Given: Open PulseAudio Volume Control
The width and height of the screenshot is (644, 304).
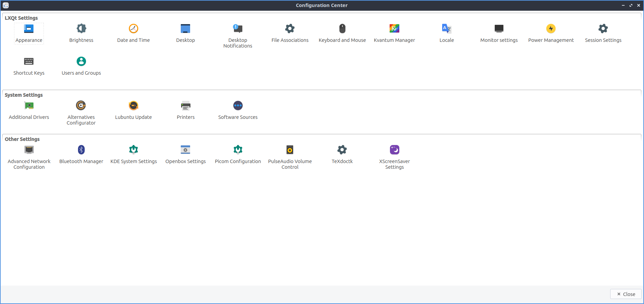Looking at the screenshot, I should point(290,150).
